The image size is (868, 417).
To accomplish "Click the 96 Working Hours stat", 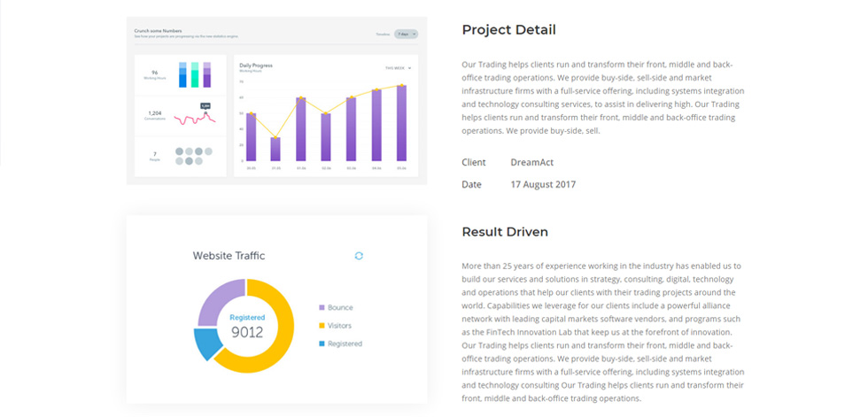I will tap(154, 74).
